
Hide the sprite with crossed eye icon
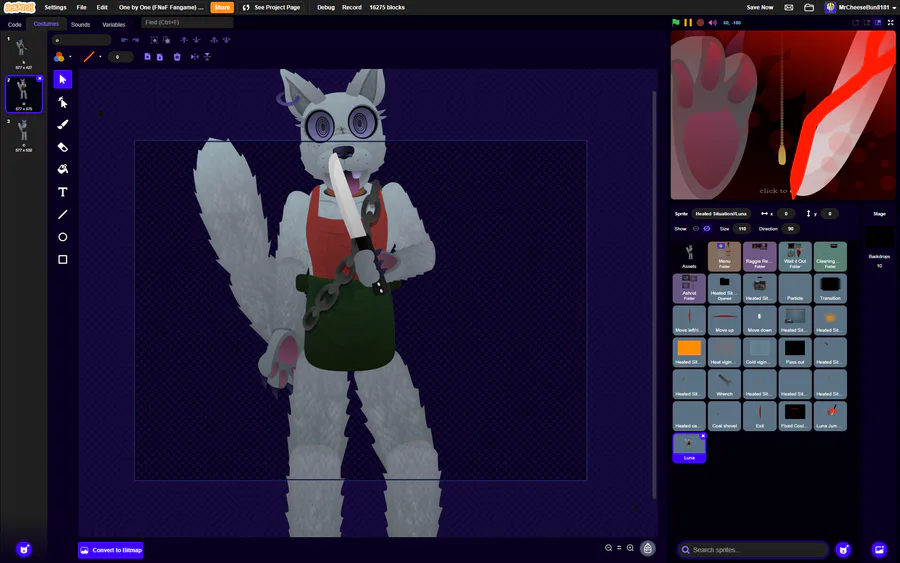707,228
